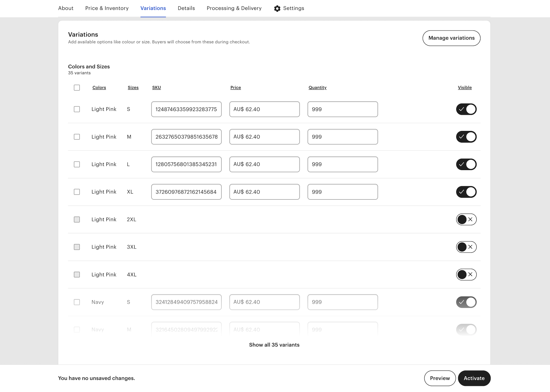Enable visibility for Light Pink 2XL
Screen dimensions: 550x392
tap(466, 219)
